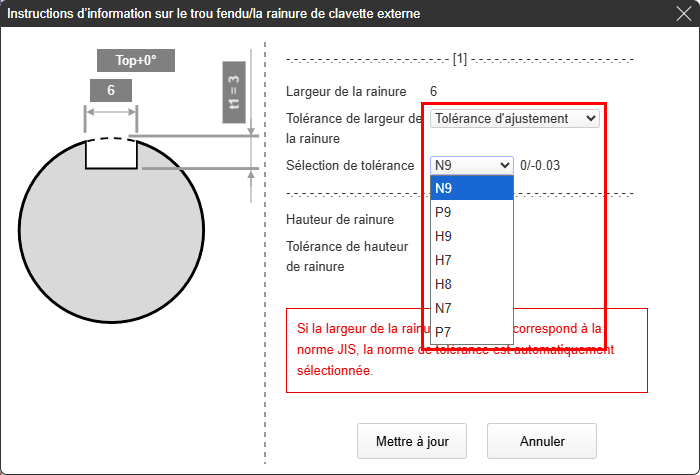Open the Tolérance d'ajustement dropdown
700x475 pixels.
[x=515, y=119]
